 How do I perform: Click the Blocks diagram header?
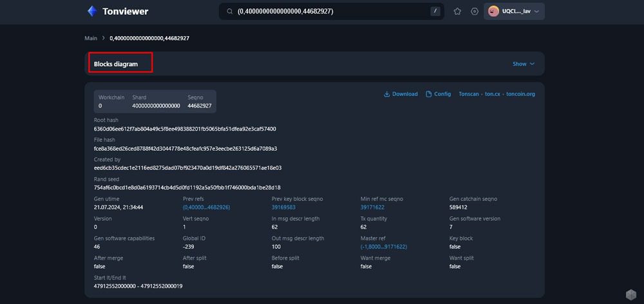(x=116, y=64)
